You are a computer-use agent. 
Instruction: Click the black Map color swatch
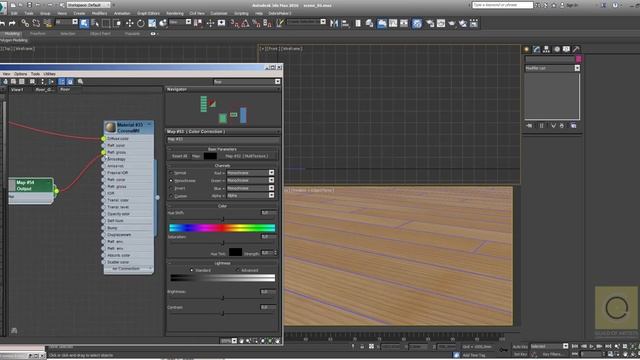click(x=210, y=156)
